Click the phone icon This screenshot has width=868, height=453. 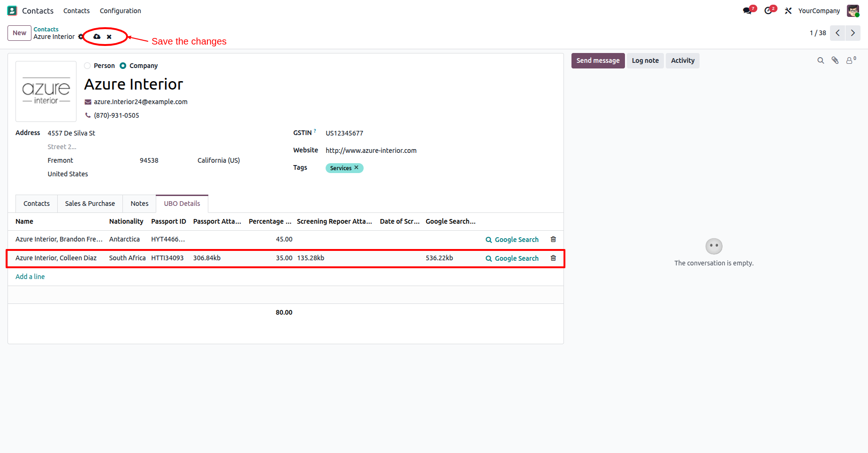click(88, 115)
